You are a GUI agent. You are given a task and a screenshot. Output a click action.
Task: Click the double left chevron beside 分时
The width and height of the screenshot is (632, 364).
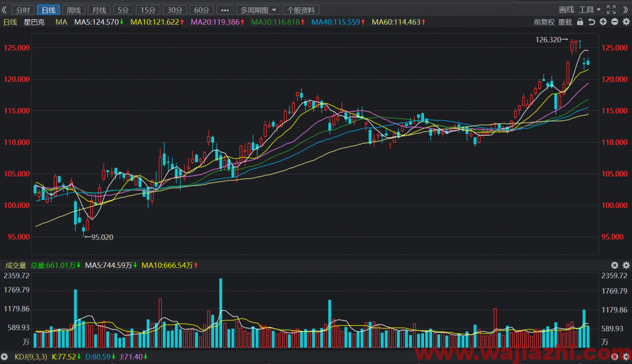point(4,10)
